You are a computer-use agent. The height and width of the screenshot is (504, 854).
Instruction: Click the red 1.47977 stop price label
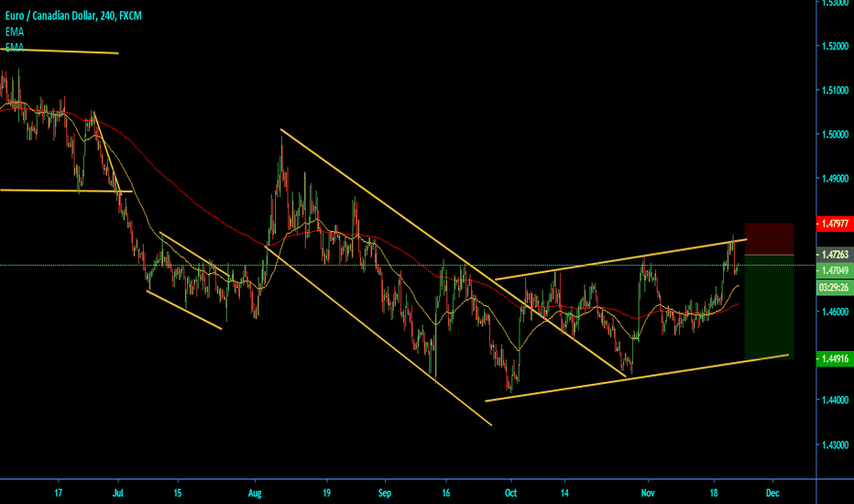(833, 222)
